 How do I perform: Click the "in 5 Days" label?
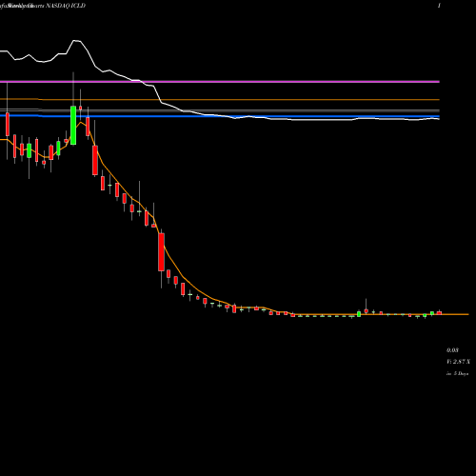point(457,374)
